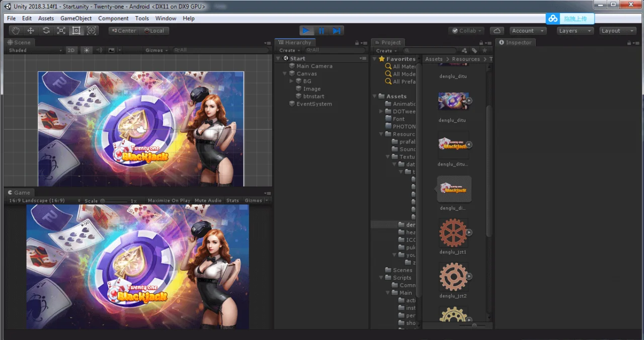Open the Layers dropdown

coord(575,31)
